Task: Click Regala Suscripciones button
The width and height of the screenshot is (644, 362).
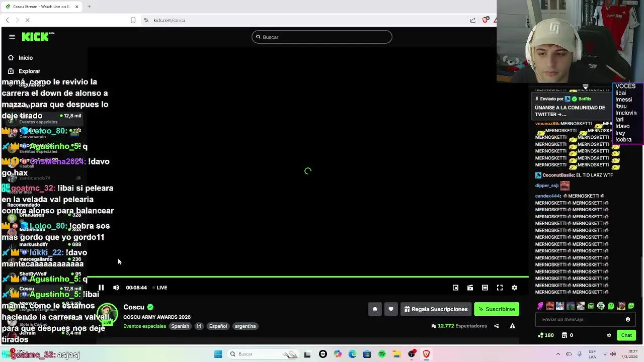Action: point(436,309)
